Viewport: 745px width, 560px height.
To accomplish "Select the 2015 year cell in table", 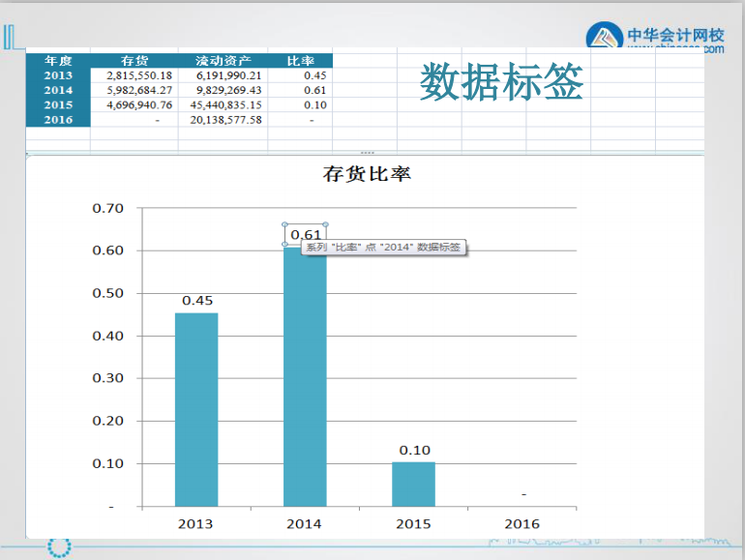I will (58, 105).
